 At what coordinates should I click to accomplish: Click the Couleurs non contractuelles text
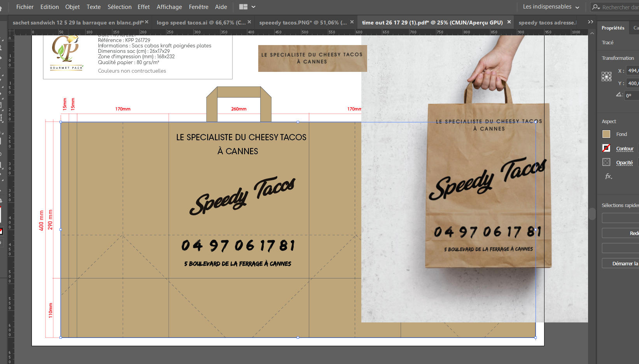[x=132, y=71]
